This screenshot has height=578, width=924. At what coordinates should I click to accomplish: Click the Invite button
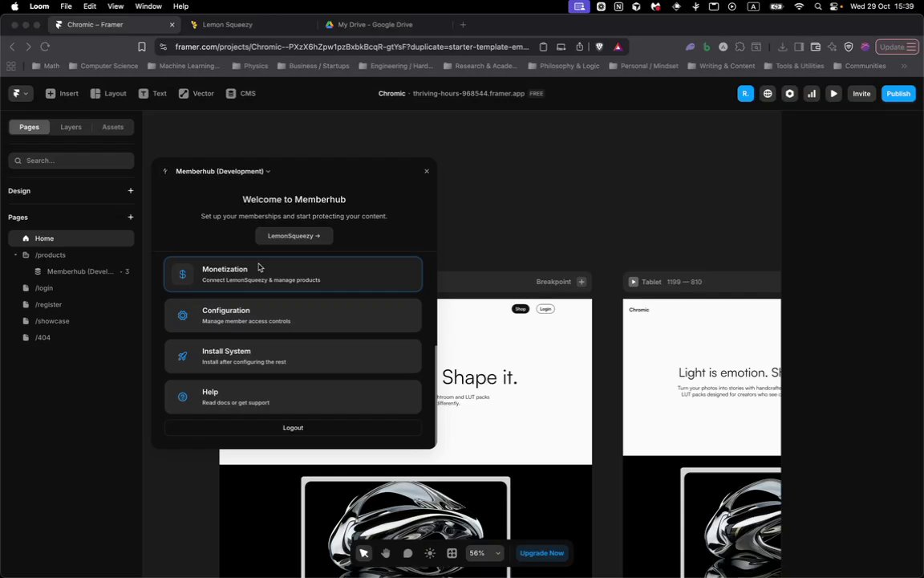861,94
